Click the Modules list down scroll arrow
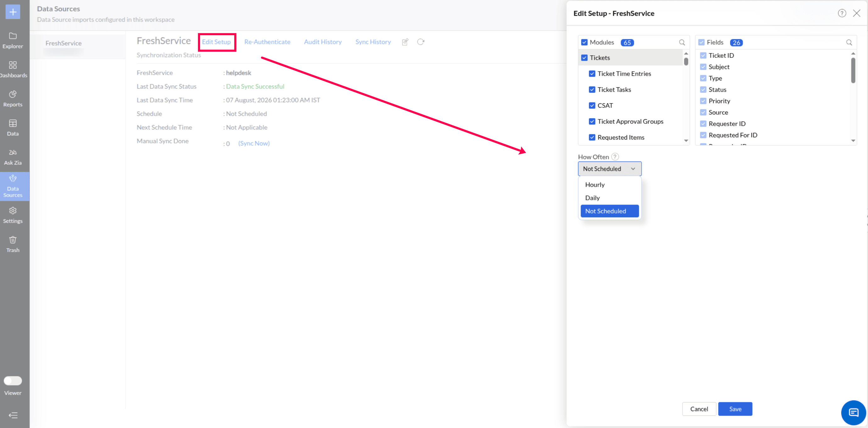 686,141
